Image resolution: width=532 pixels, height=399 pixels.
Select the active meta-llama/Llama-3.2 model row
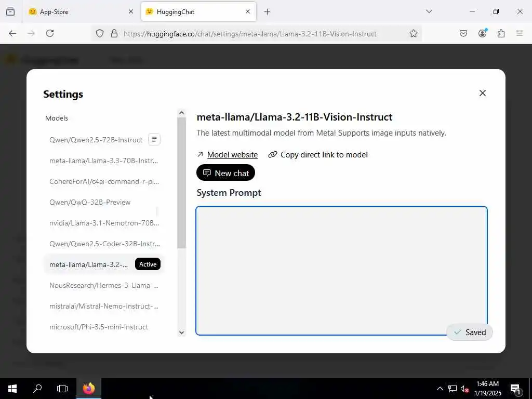[x=103, y=264]
